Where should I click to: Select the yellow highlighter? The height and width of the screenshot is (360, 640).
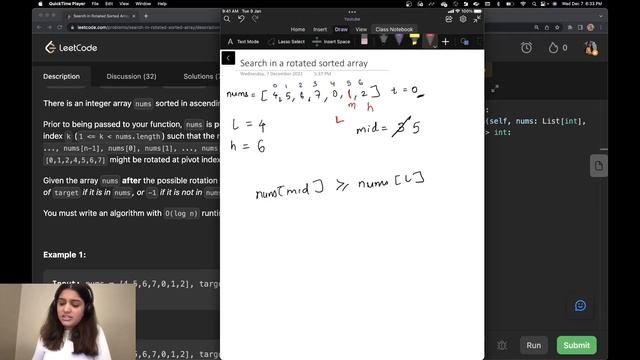tap(414, 40)
